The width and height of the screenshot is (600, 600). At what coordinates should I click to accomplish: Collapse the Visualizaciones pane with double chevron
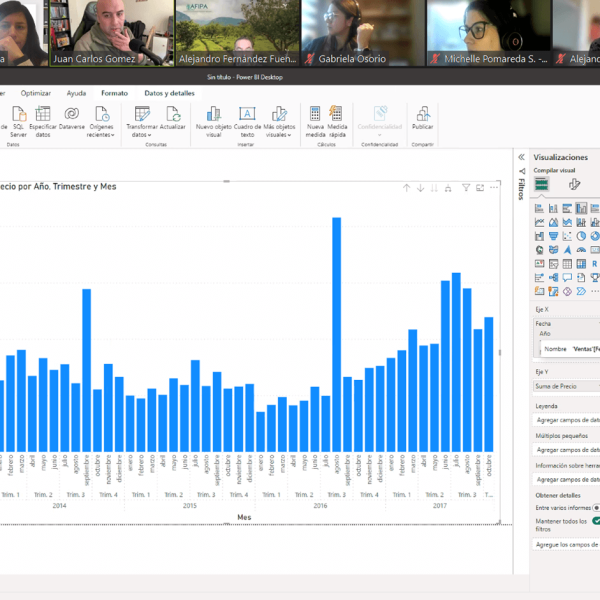521,157
